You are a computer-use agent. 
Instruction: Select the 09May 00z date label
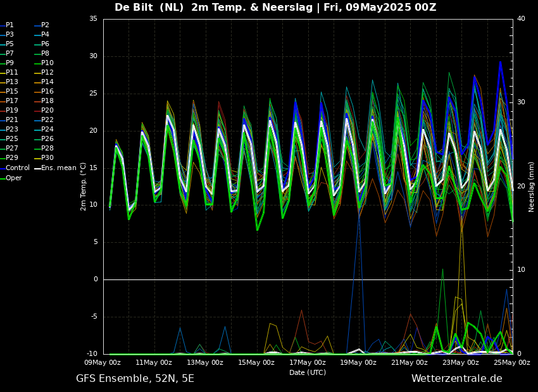[x=103, y=362]
